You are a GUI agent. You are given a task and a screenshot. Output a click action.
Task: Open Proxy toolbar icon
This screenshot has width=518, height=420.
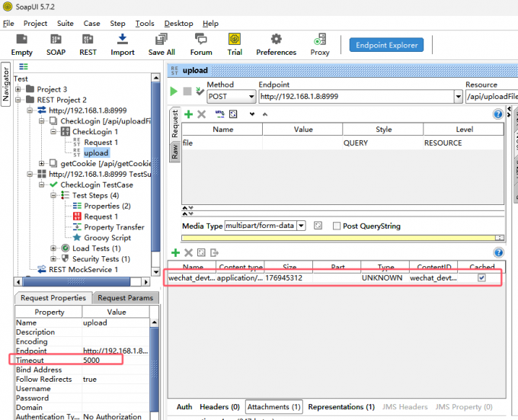pyautogui.click(x=320, y=45)
